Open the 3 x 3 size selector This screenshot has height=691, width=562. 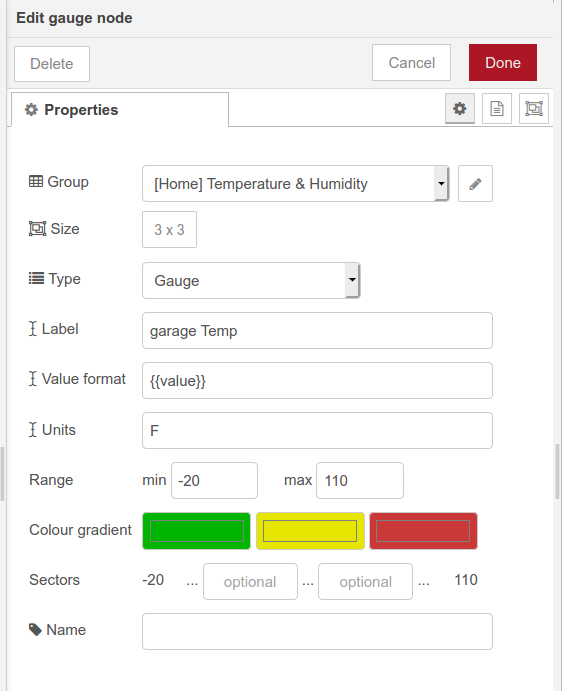[x=169, y=230]
